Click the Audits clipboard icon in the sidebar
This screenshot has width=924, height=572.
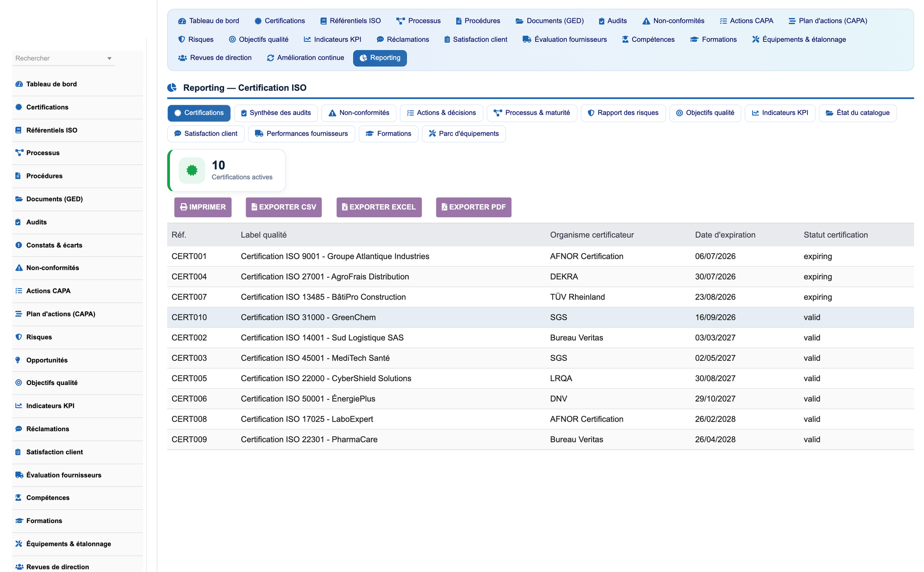(18, 222)
